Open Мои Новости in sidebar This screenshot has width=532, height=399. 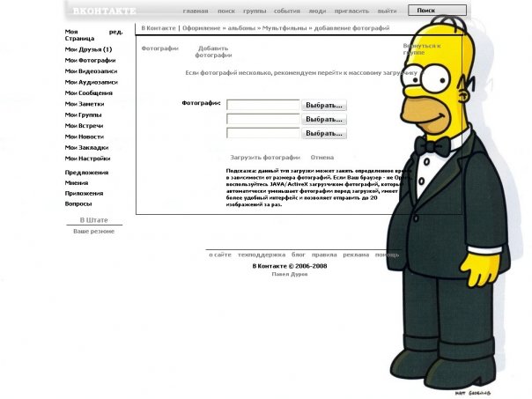85,137
